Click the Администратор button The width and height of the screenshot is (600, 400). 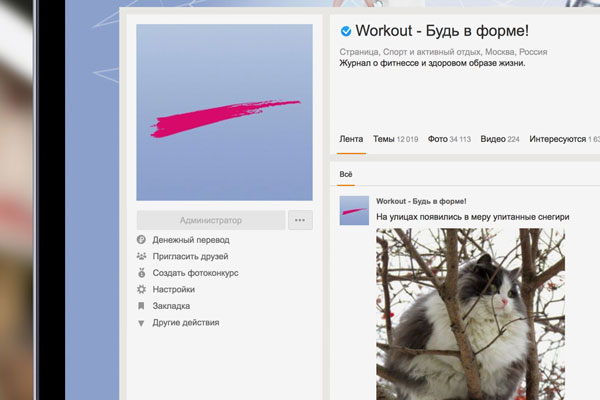210,221
